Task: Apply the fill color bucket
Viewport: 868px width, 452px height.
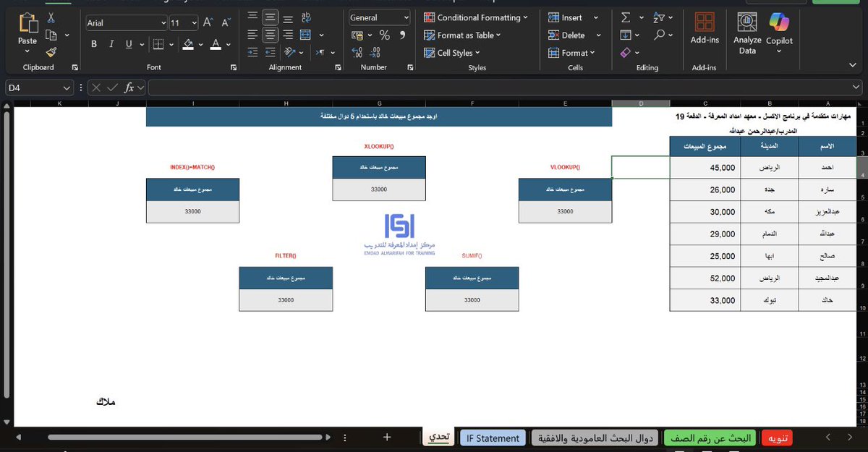Action: click(x=188, y=44)
